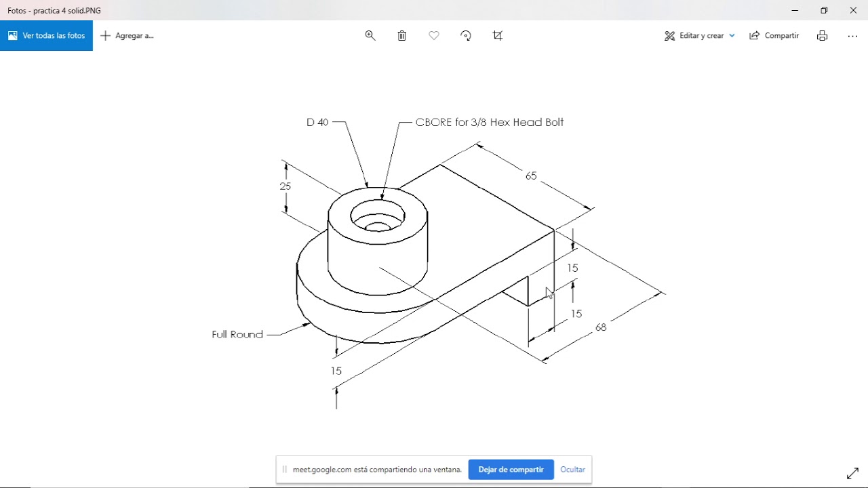
Task: Zoom the photo with magnifier icon
Action: tap(370, 36)
